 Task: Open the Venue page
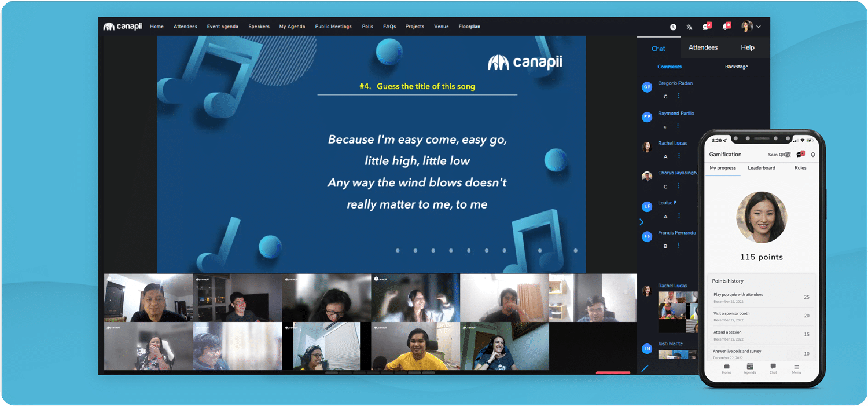pyautogui.click(x=442, y=27)
